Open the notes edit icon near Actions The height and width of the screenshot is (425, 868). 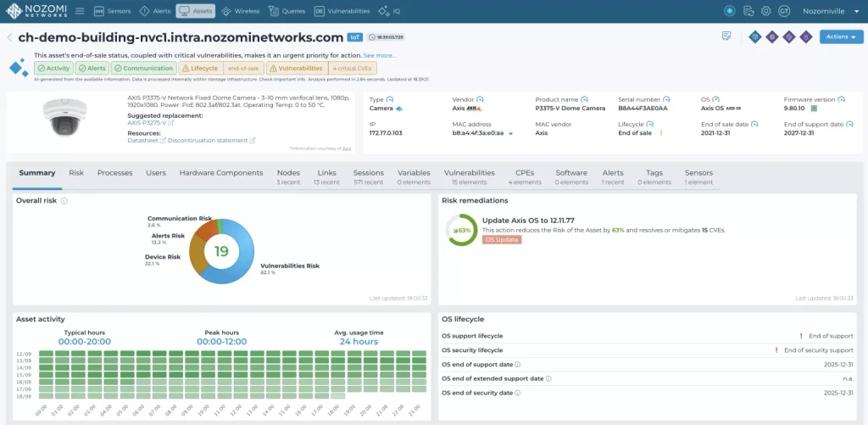pos(726,36)
